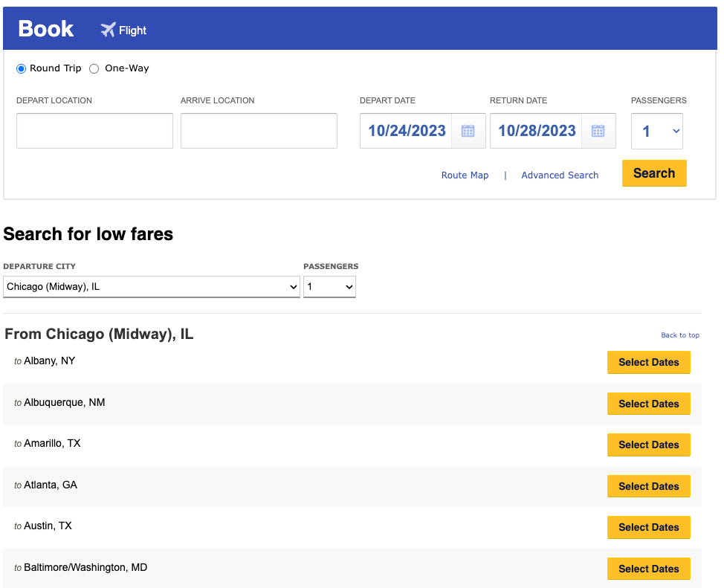Screen dimensions: 724x588
Task: Select Dates for Baltimore/Washington, MD
Action: [648, 569]
